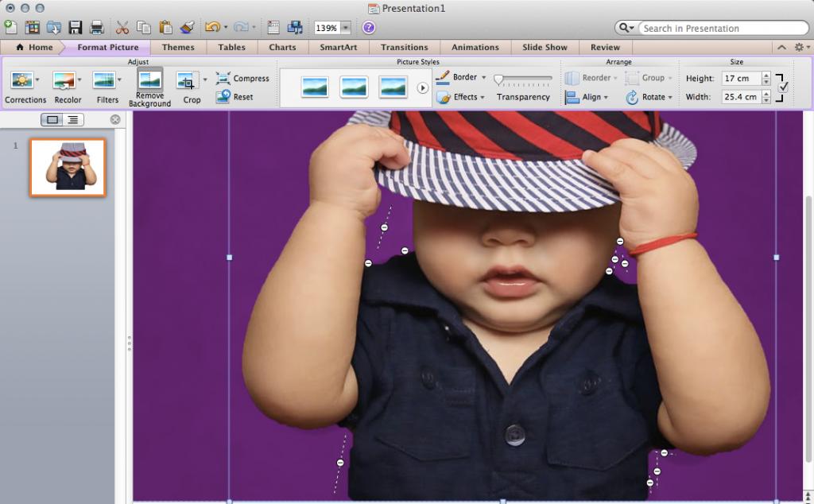The image size is (814, 504).
Task: Open Help with the purple question mark
Action: (369, 28)
